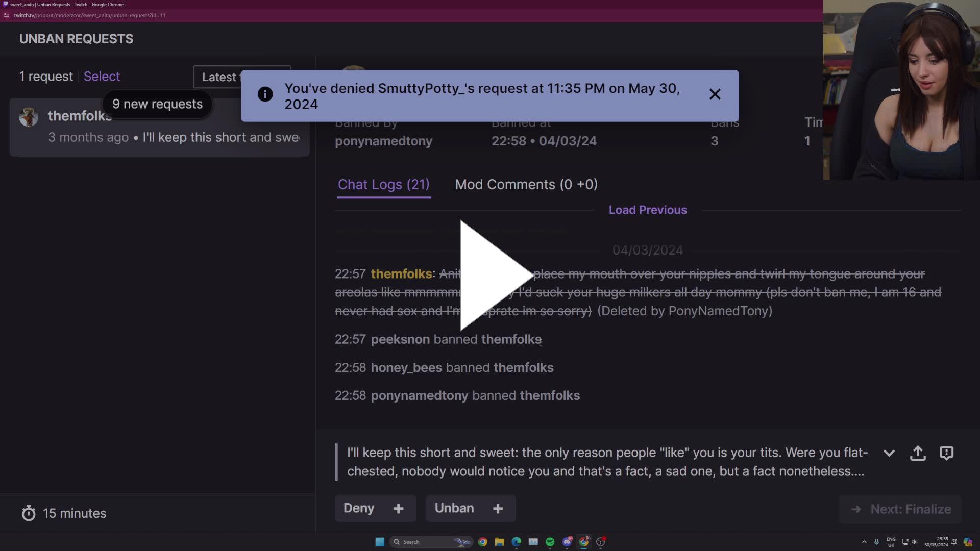Viewport: 980px width, 551px height.
Task: Open Spotify from the taskbar
Action: (550, 542)
